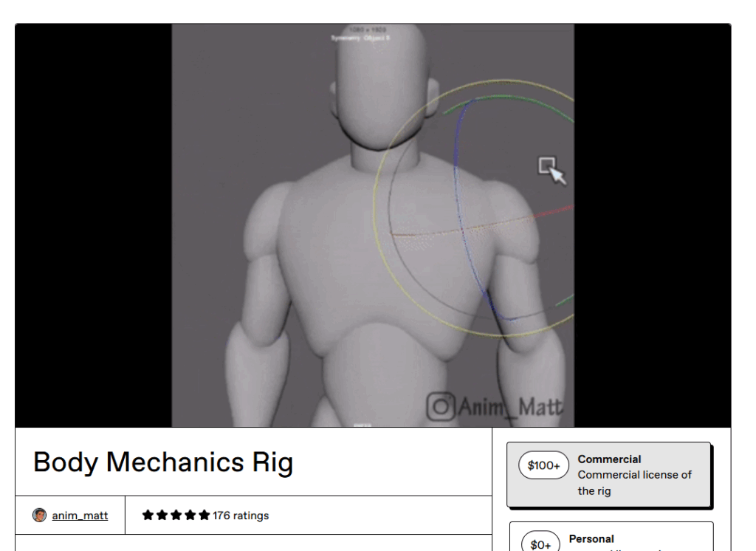Select the Commercial license option
This screenshot has width=756, height=551.
pyautogui.click(x=635, y=475)
